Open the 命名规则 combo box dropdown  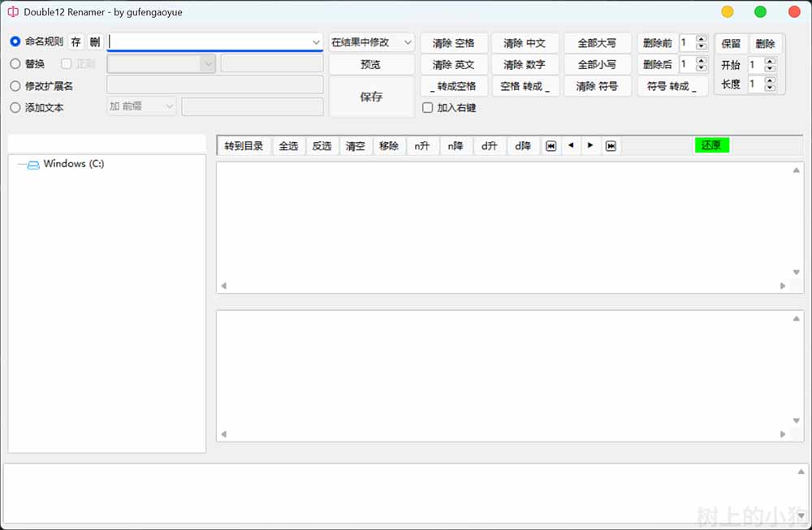click(316, 42)
